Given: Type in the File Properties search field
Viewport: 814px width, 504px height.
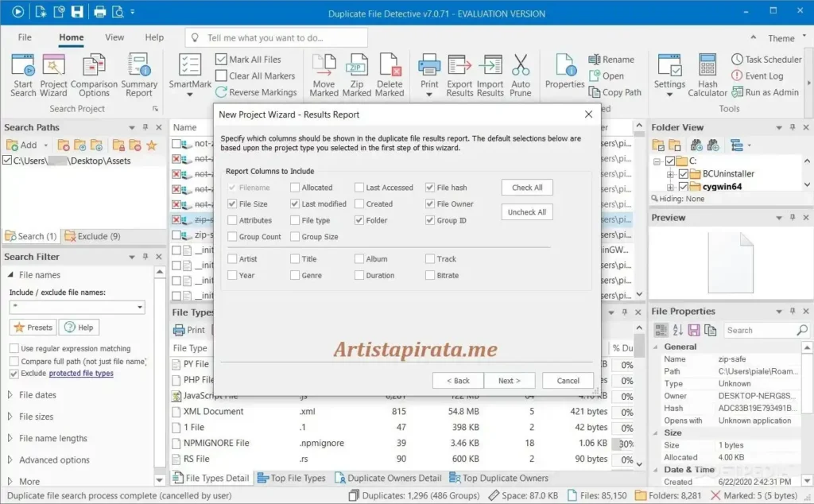Looking at the screenshot, I should (x=762, y=329).
